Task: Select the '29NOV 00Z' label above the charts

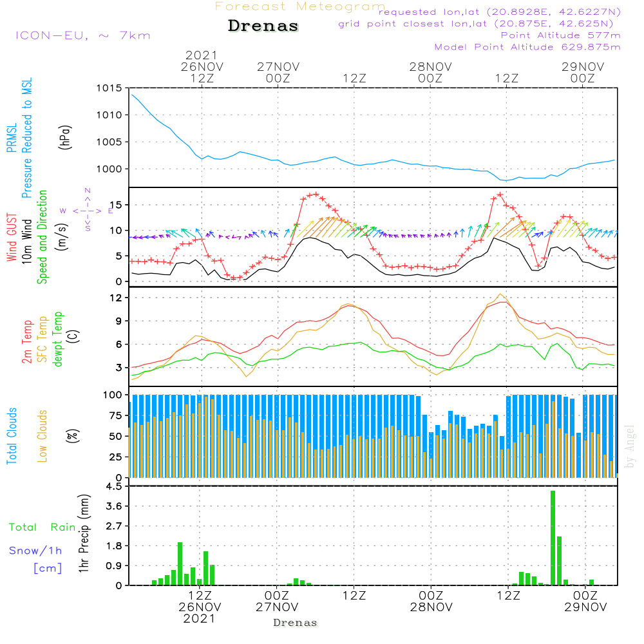Action: click(x=583, y=72)
